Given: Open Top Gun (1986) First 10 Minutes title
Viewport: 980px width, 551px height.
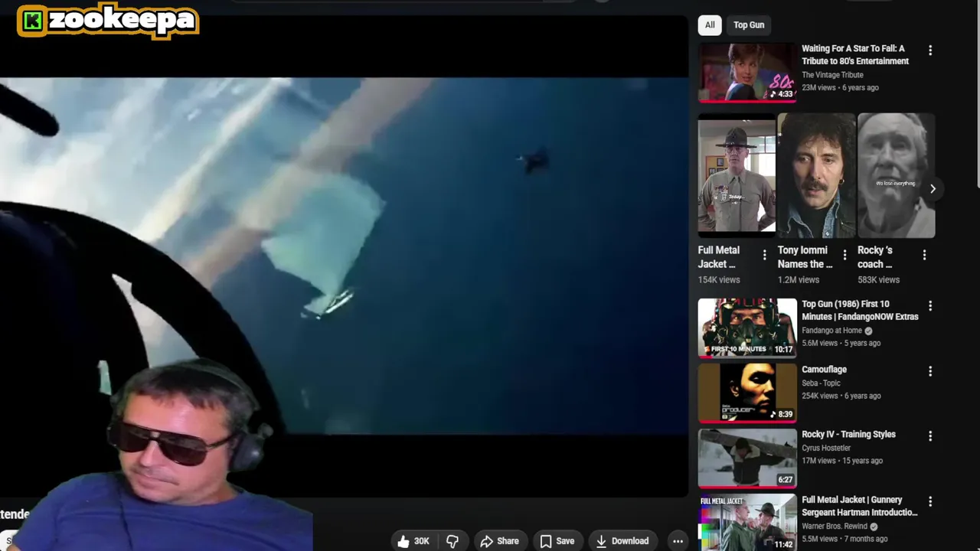Looking at the screenshot, I should (860, 310).
